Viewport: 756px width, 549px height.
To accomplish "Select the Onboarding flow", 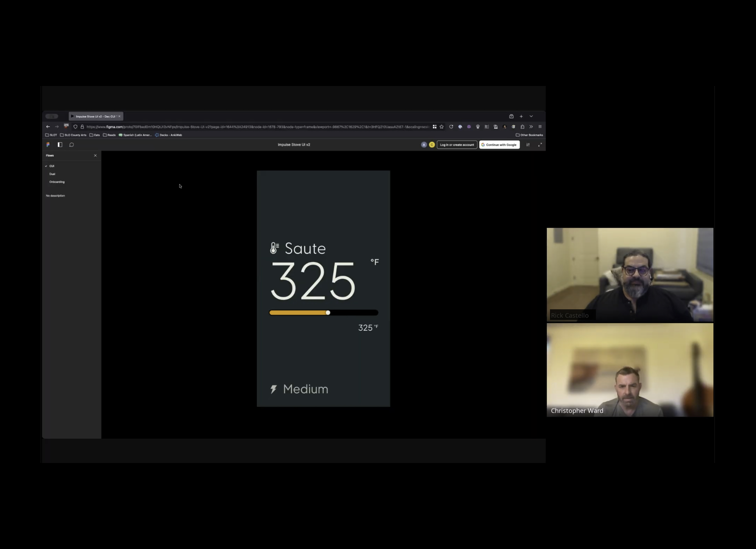I will coord(57,182).
